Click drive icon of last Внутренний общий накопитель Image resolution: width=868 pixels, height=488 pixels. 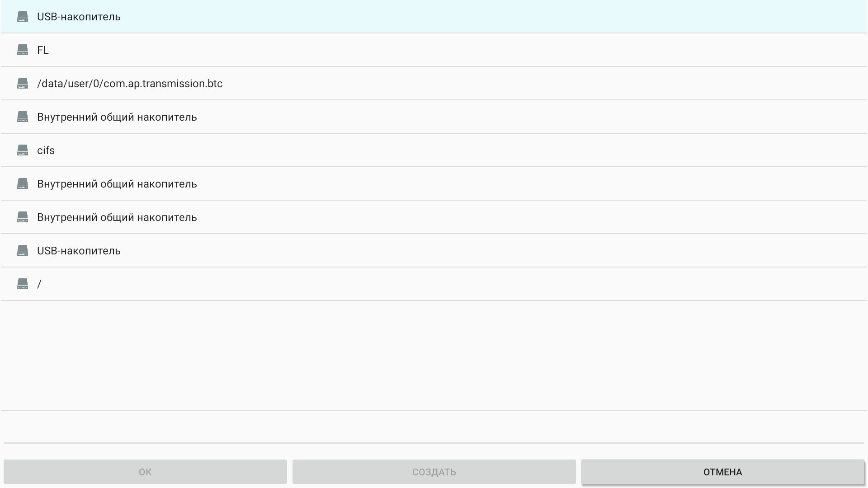coord(22,217)
